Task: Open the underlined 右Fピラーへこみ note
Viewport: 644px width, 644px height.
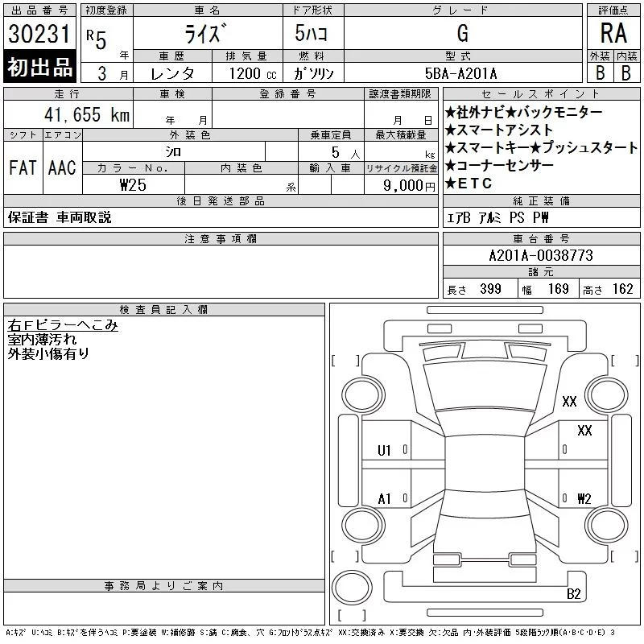Action: click(x=63, y=325)
